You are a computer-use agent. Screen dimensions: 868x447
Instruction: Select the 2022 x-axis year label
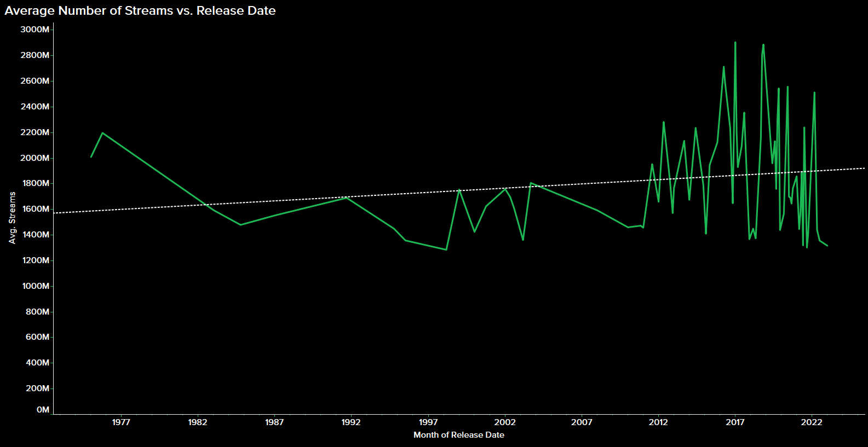[812, 422]
